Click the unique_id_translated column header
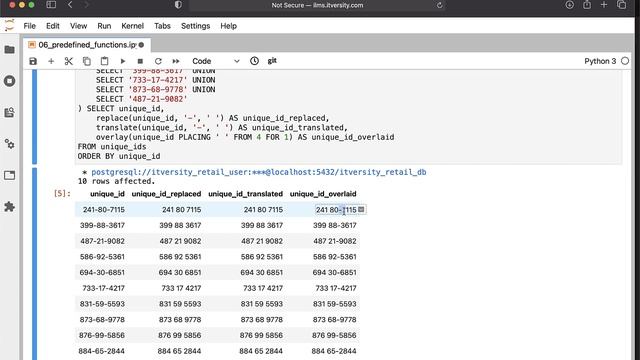 (245, 194)
